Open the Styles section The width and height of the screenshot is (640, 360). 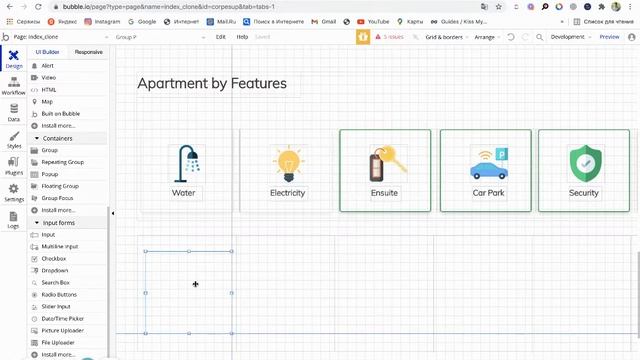(13, 140)
